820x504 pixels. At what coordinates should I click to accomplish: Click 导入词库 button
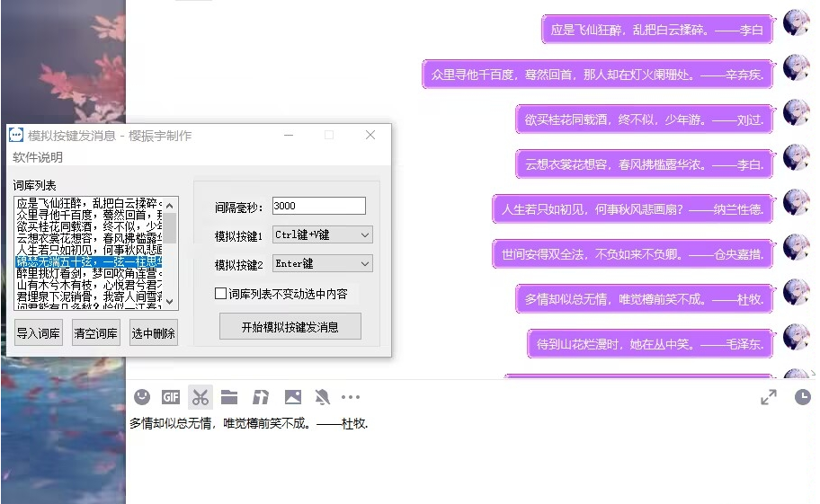coord(38,333)
